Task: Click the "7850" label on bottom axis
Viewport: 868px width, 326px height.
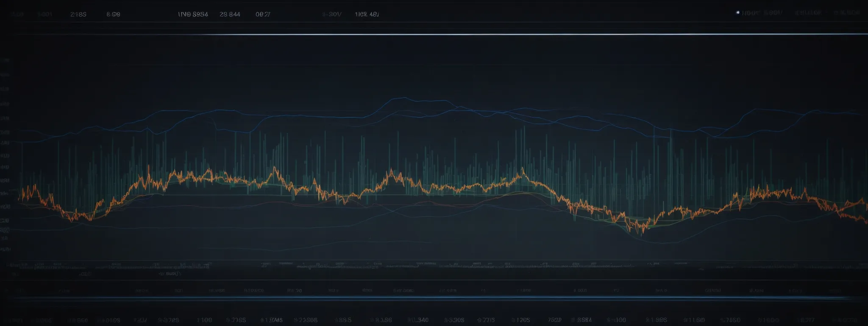Action: [731, 320]
